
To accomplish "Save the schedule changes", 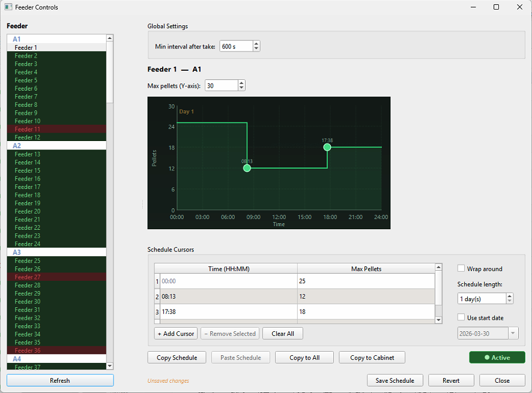I will click(x=394, y=380).
